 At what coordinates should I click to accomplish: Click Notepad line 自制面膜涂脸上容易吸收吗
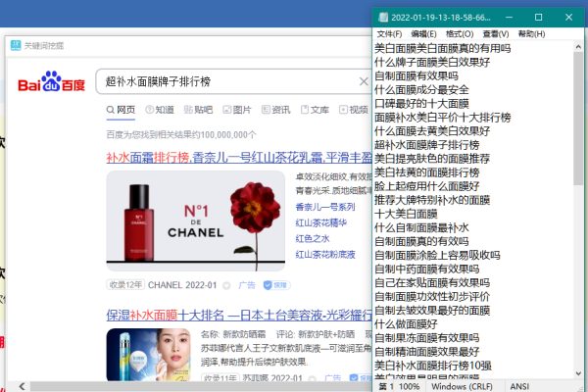(437, 255)
